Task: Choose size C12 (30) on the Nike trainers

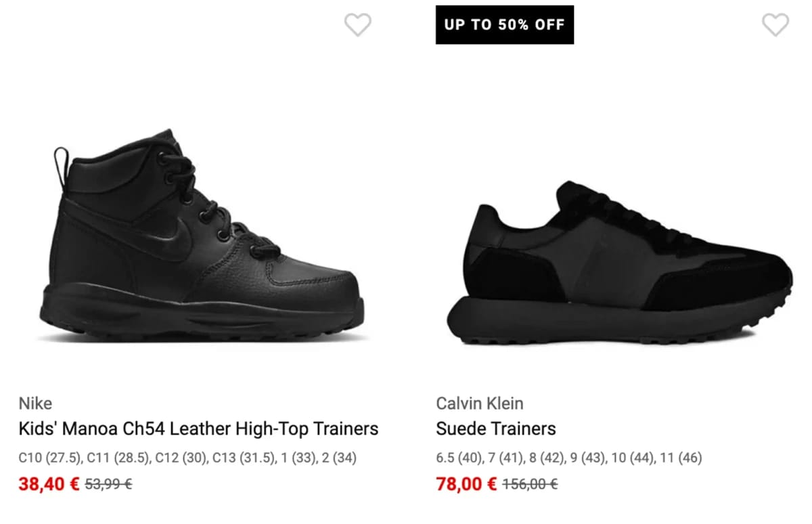Action: point(181,458)
